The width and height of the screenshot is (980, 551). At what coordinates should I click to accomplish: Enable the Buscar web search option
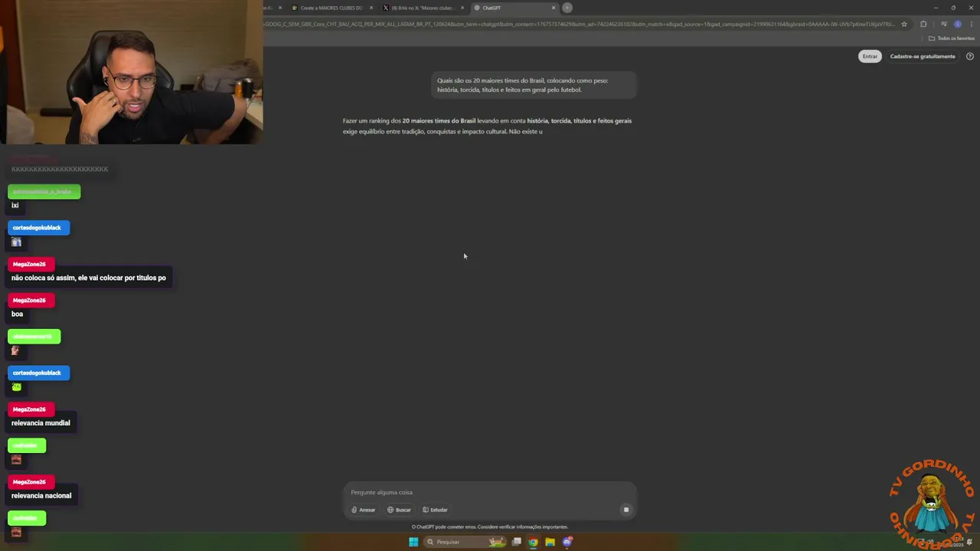click(x=399, y=510)
